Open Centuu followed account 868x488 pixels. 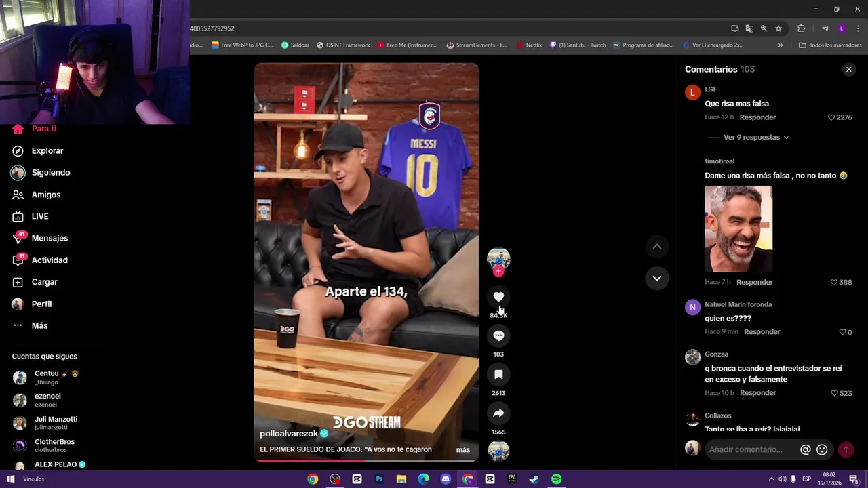tap(47, 378)
